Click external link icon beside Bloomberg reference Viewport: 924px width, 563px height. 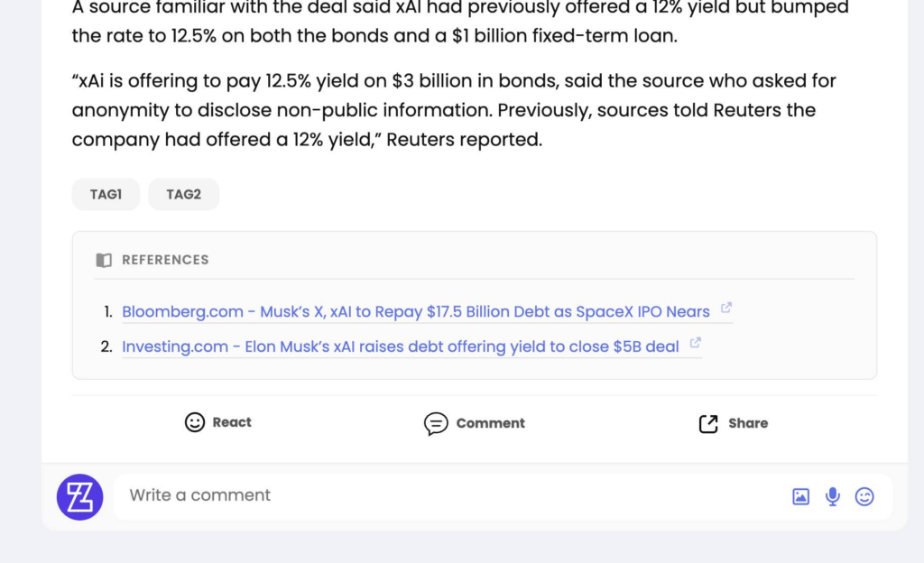click(x=726, y=309)
